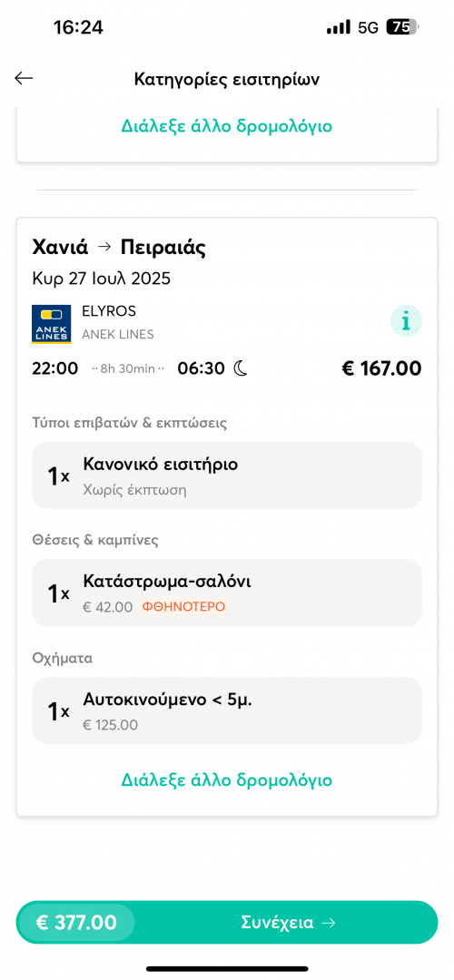Open Κατάστρωμα-σαλόνι seat selector
Image resolution: width=454 pixels, height=980 pixels.
(x=227, y=593)
